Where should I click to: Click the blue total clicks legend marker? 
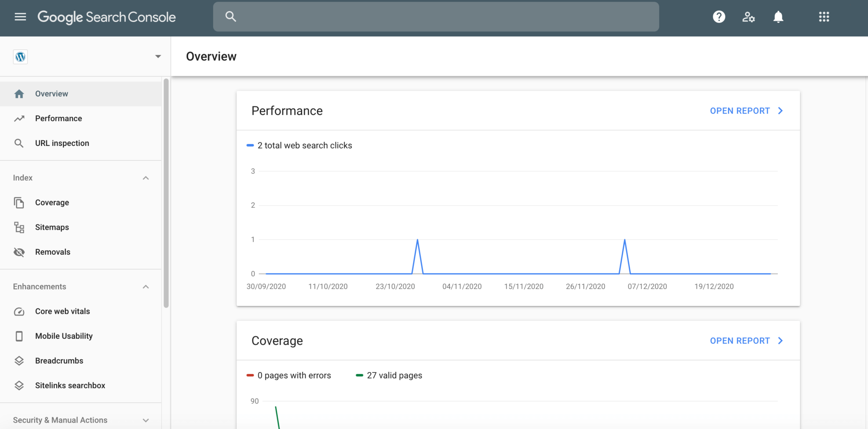pyautogui.click(x=250, y=145)
